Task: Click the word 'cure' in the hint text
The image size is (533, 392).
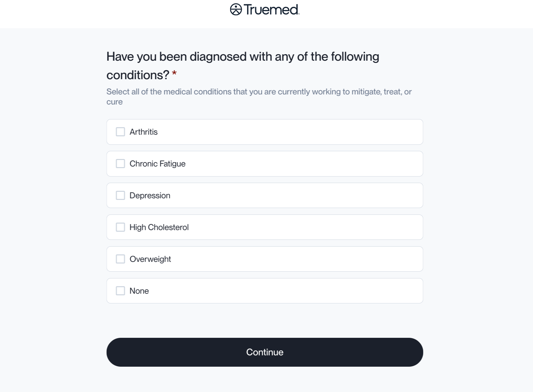Action: (x=115, y=102)
